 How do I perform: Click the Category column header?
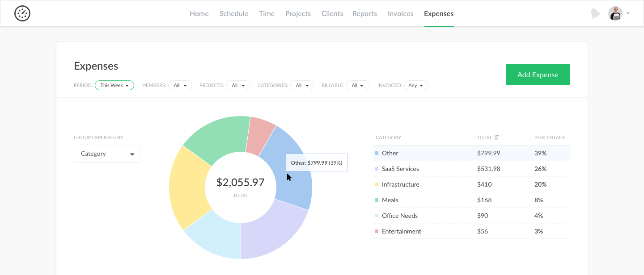[x=388, y=137]
